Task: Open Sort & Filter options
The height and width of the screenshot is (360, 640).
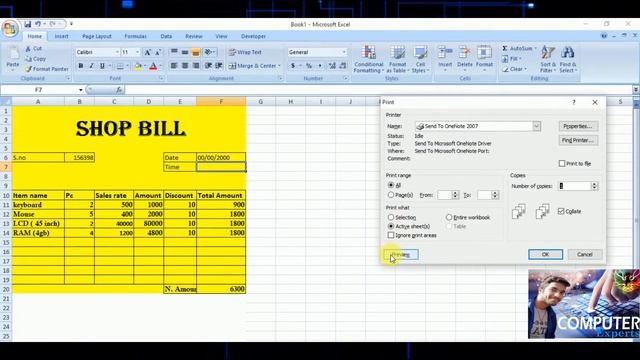Action: (548, 59)
